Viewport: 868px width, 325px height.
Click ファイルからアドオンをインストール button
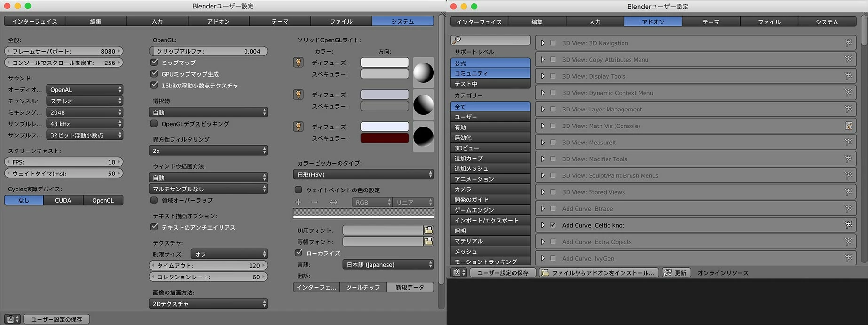pos(600,273)
